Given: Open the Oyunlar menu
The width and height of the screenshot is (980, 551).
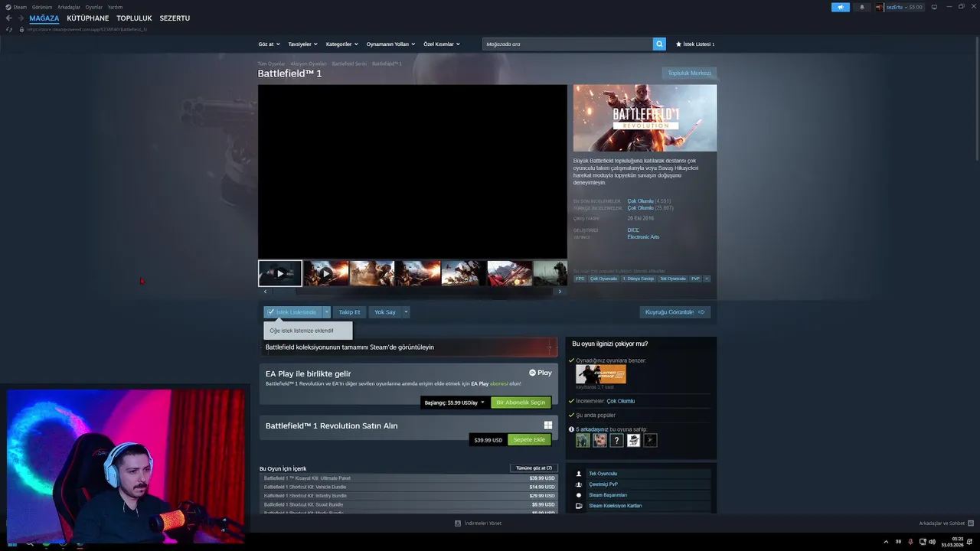Looking at the screenshot, I should coord(93,7).
